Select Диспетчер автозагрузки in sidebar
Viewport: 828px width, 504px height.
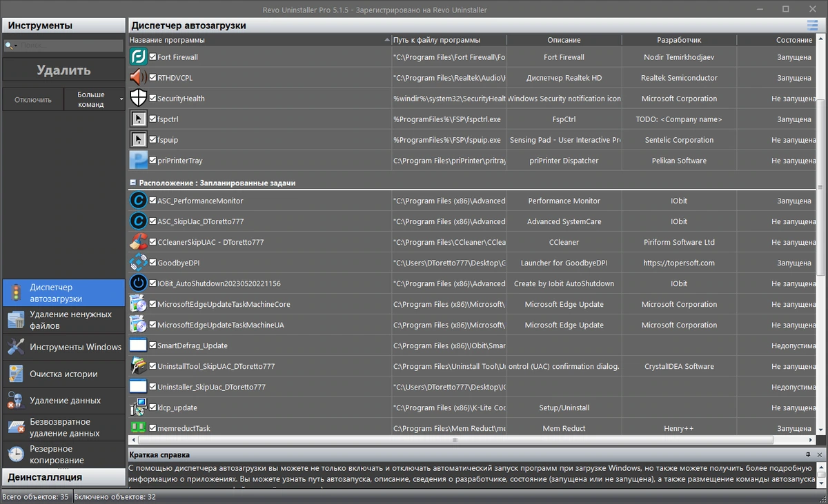(64, 293)
